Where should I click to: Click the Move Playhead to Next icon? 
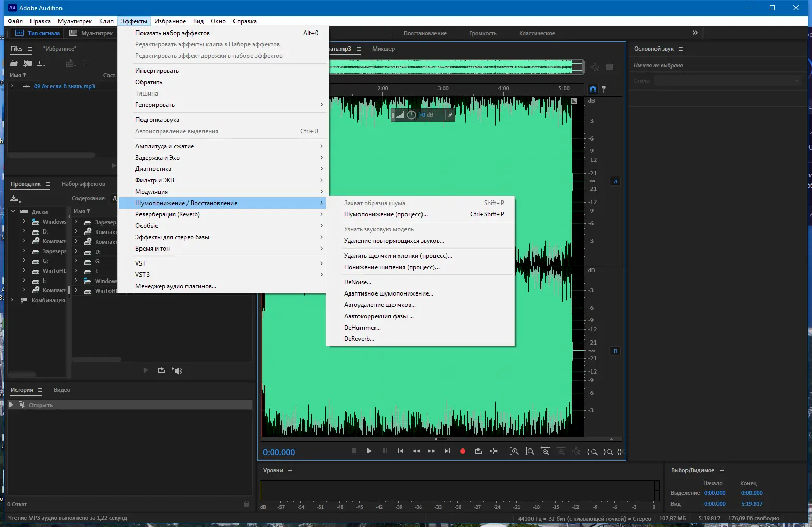click(447, 451)
